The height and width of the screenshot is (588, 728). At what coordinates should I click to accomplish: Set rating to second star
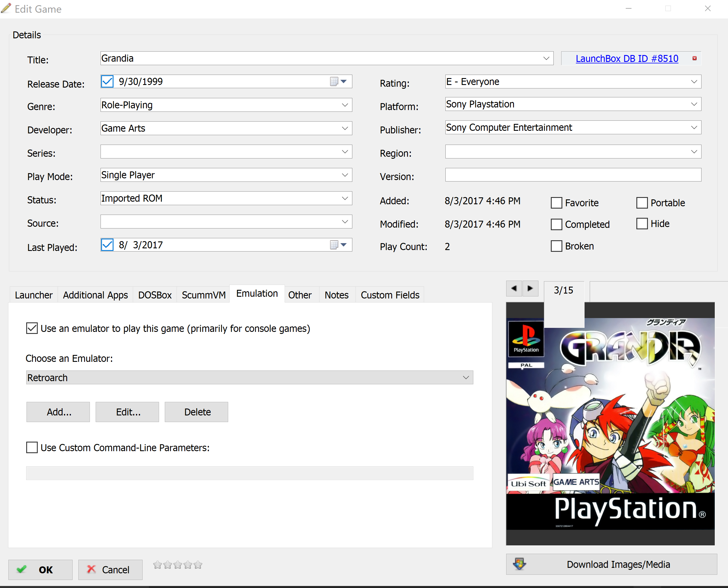click(x=168, y=565)
